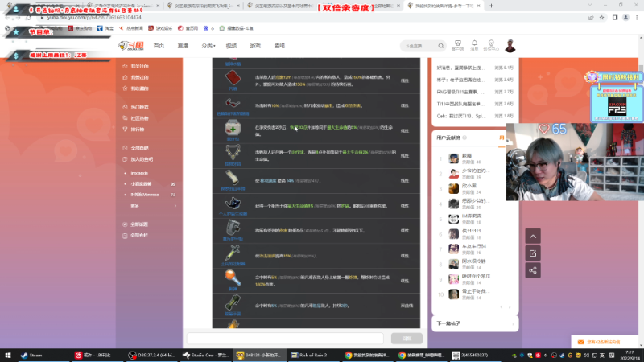Expand the 分类 category dropdown
The height and width of the screenshot is (362, 644).
click(x=208, y=46)
